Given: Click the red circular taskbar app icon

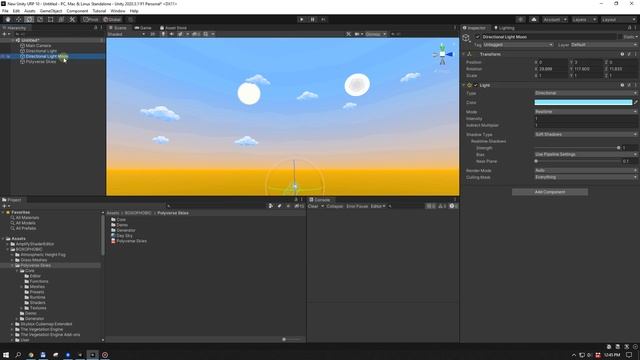Looking at the screenshot, I should point(105,355).
